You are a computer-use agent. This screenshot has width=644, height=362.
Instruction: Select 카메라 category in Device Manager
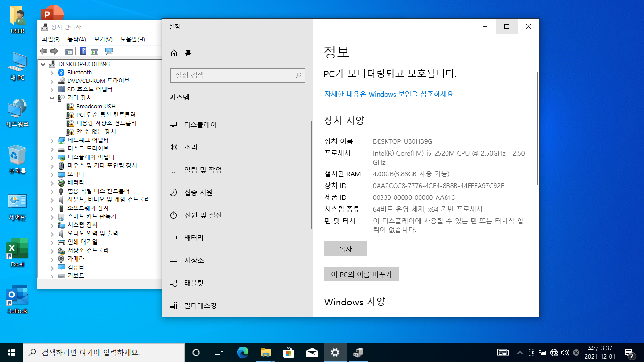click(x=71, y=259)
